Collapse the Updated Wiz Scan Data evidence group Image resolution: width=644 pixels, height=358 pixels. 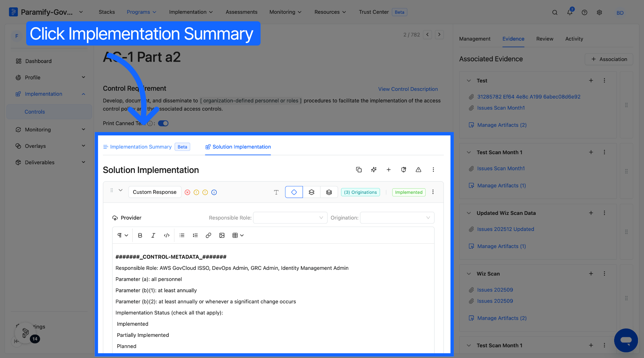point(469,213)
